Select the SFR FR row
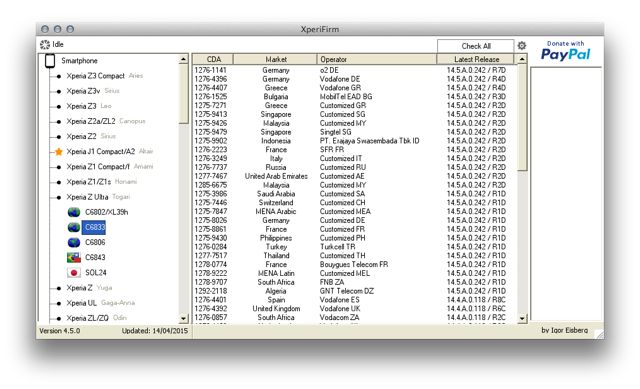Image resolution: width=640 pixels, height=389 pixels. tap(354, 150)
